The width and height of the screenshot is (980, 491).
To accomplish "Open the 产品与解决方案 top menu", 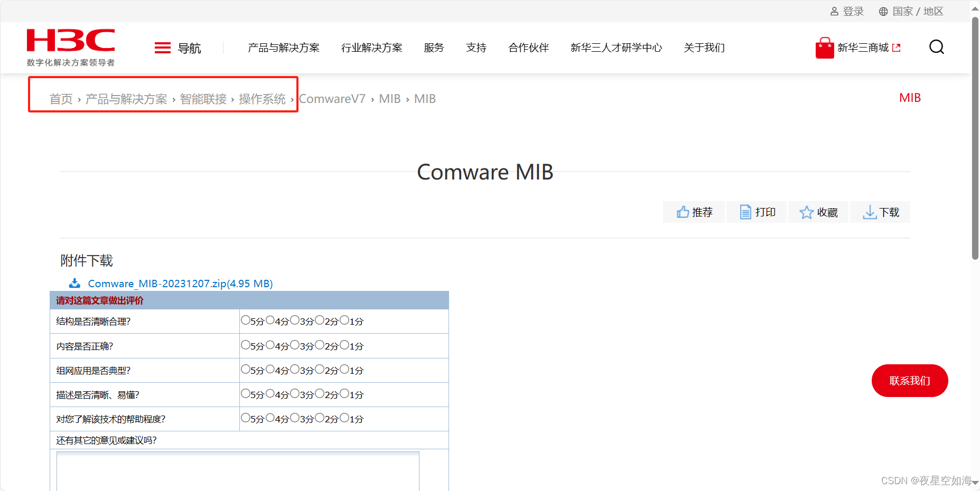I will 284,48.
